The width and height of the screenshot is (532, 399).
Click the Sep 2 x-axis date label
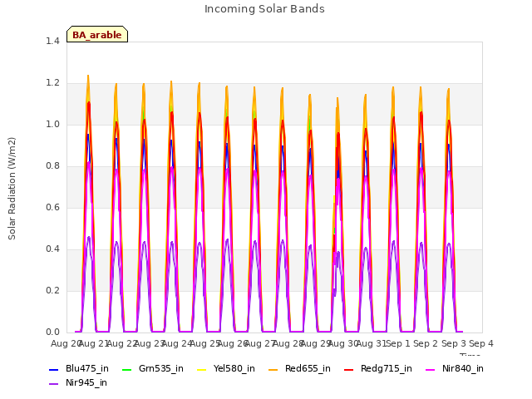pos(426,343)
